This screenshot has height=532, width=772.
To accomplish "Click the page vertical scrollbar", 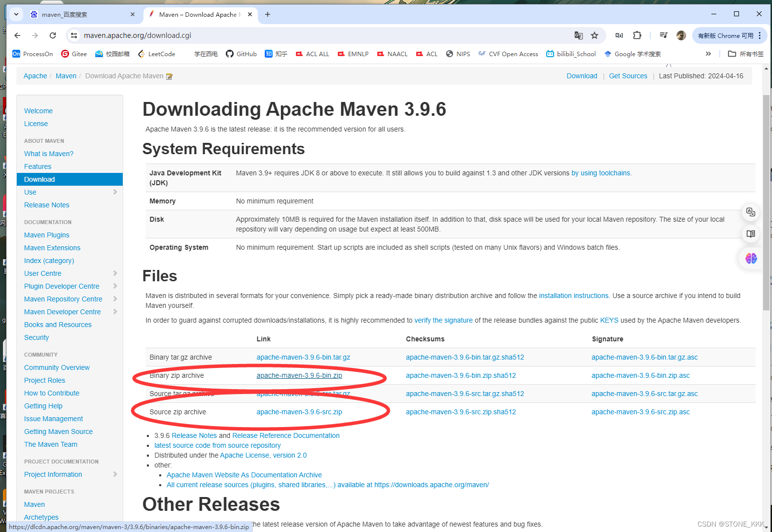I will coord(766,202).
